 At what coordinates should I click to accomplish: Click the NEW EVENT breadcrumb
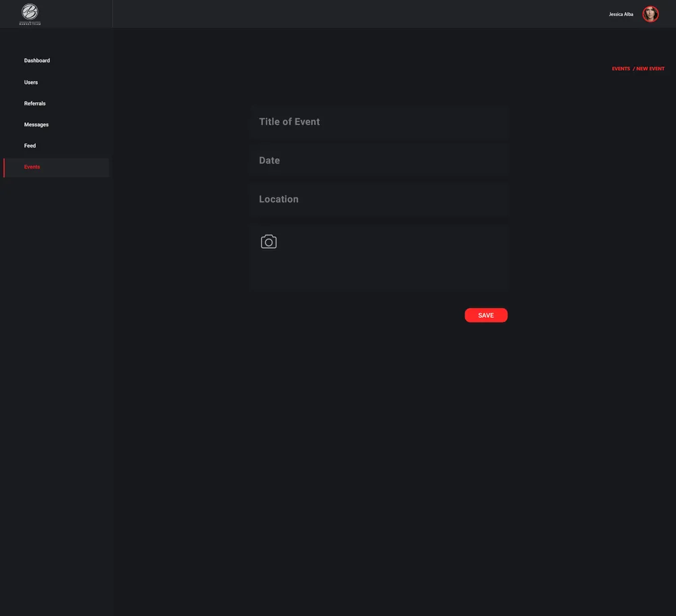[x=650, y=68]
